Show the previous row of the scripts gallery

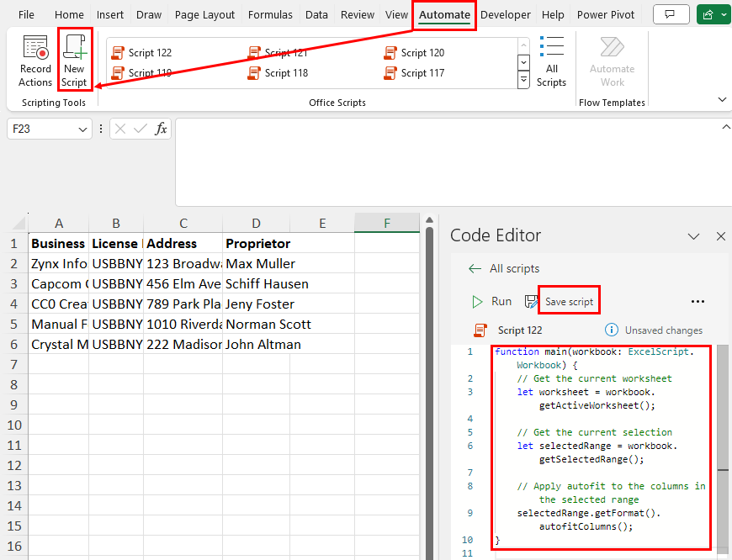(524, 45)
